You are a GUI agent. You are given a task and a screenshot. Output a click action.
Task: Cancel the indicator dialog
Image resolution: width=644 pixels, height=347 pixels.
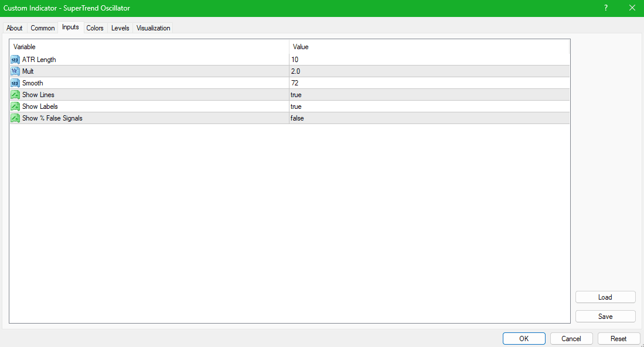click(x=571, y=338)
